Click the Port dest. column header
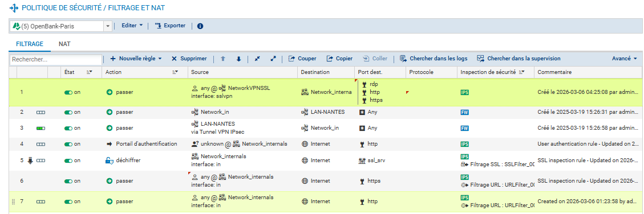This screenshot has width=644, height=214. [379, 72]
